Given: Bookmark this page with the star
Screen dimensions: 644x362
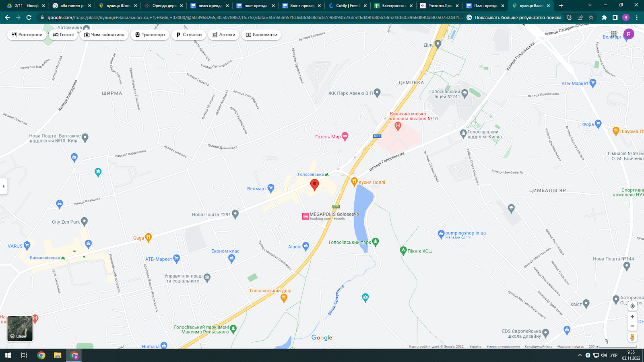Looking at the screenshot, I should (x=591, y=17).
